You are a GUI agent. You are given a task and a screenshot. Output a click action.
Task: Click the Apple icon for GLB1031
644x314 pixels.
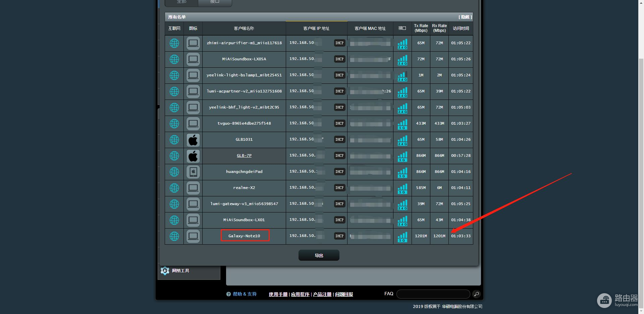pos(193,140)
